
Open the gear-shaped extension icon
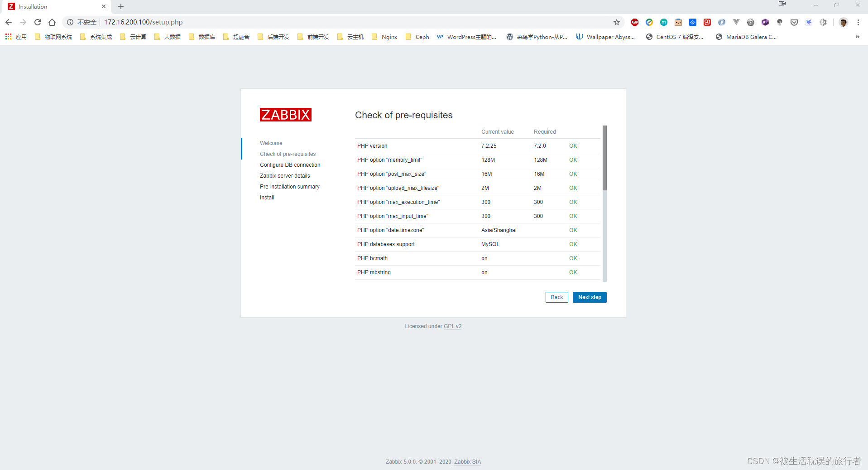click(x=751, y=22)
